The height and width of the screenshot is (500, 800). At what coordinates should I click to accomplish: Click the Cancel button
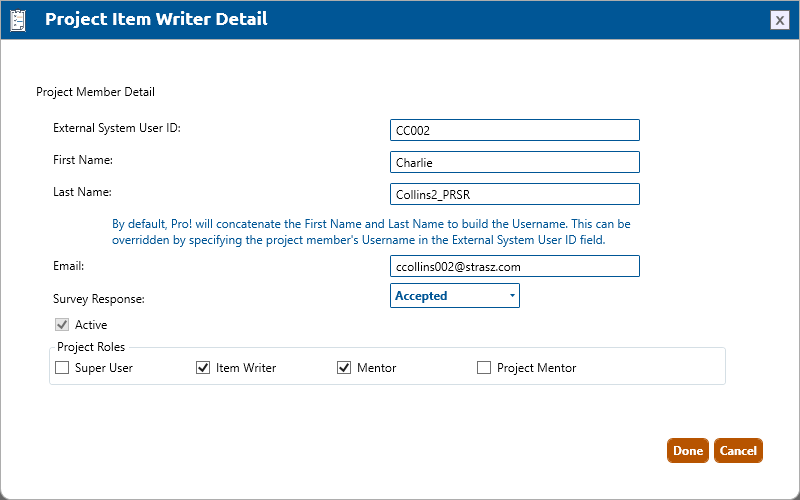[x=738, y=451]
